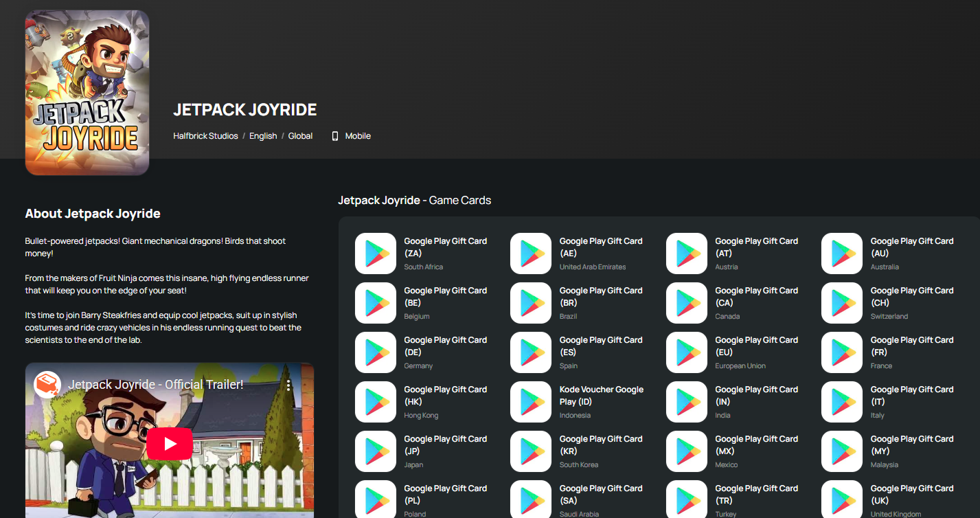The height and width of the screenshot is (518, 980).
Task: Click the mobile platform phone icon
Action: tap(335, 136)
